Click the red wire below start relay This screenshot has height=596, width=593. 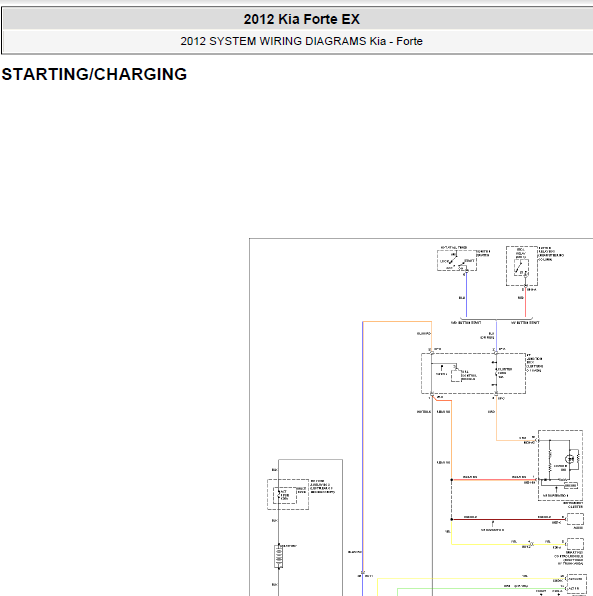pos(525,302)
